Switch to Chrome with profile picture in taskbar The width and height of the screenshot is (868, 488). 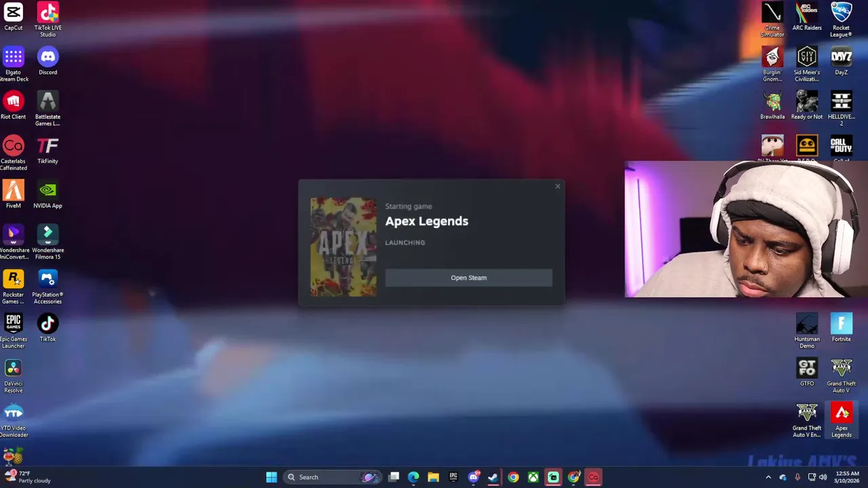574,477
